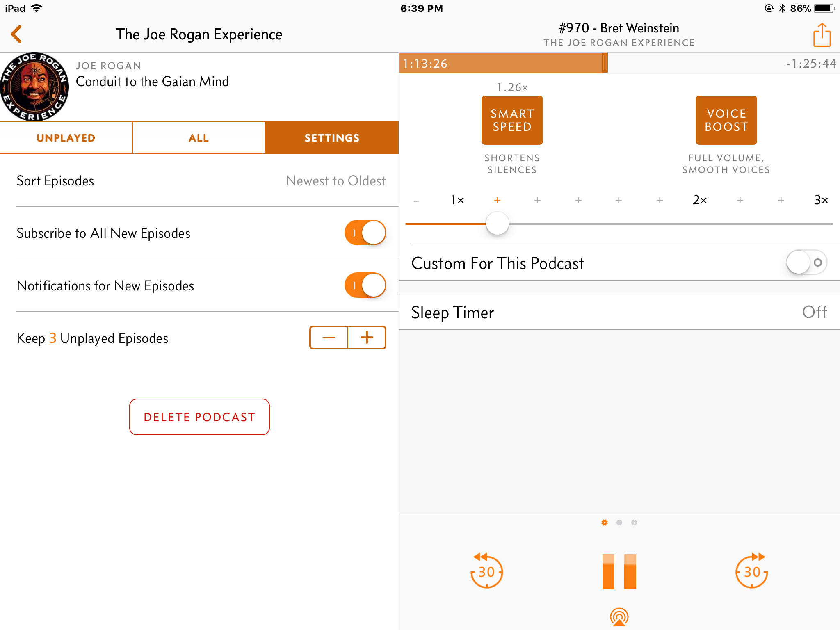Toggle the Smart Speed button
This screenshot has height=630, width=840.
click(x=512, y=120)
